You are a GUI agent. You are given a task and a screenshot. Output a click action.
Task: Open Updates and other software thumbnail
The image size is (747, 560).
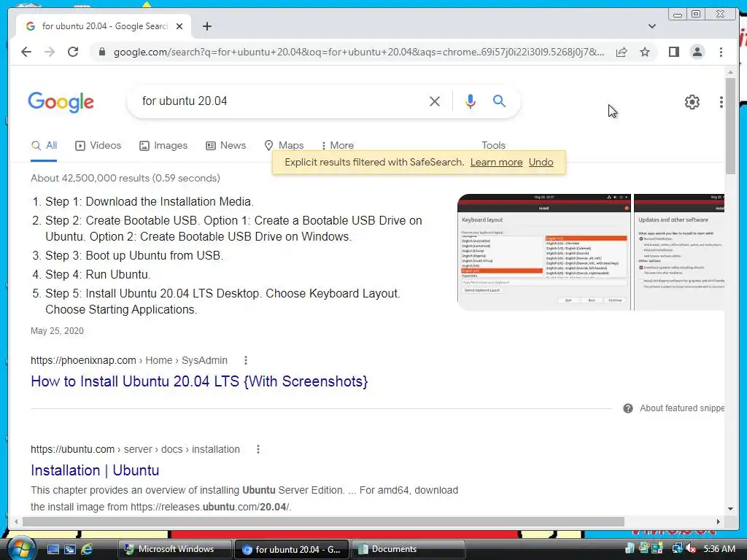pos(679,252)
